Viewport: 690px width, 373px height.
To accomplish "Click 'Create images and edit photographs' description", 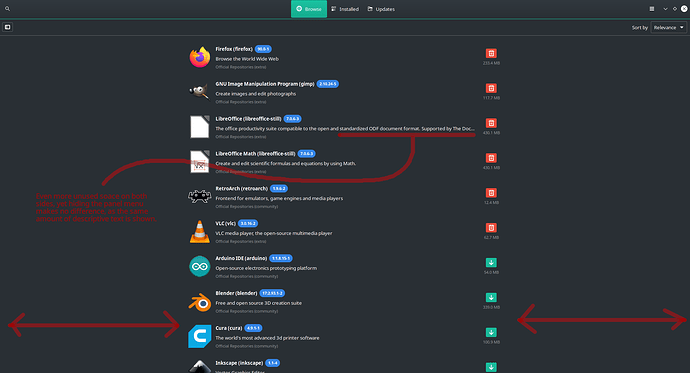I will pos(256,94).
